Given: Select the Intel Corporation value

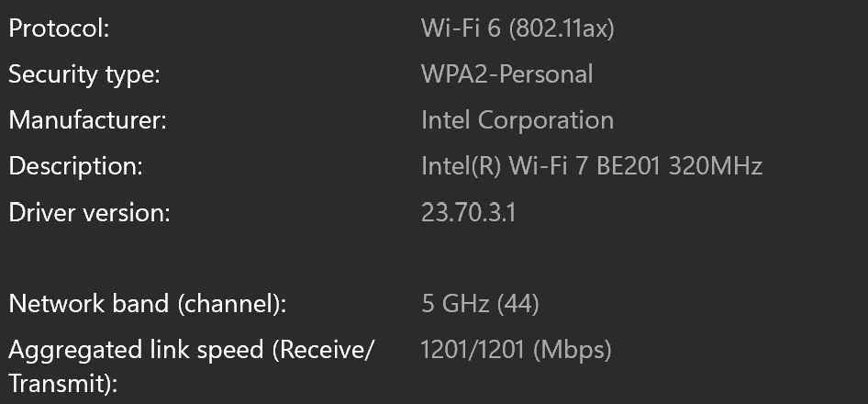Looking at the screenshot, I should pos(517,120).
